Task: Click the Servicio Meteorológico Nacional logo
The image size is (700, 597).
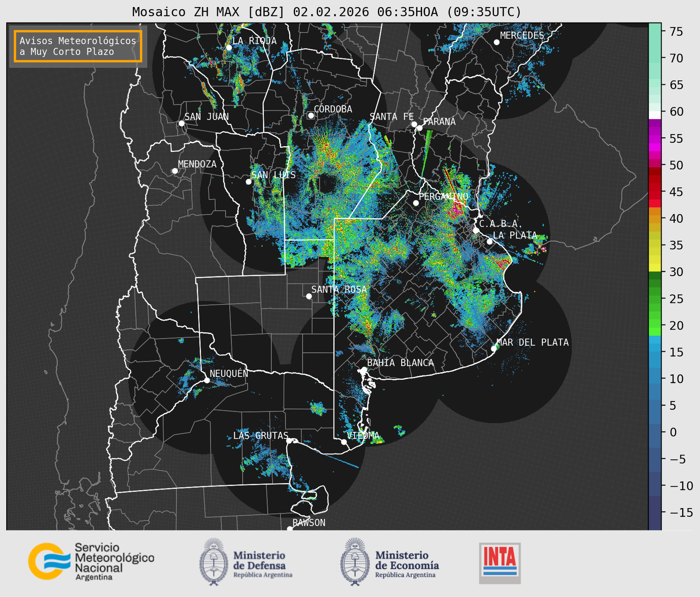Action: point(91,561)
